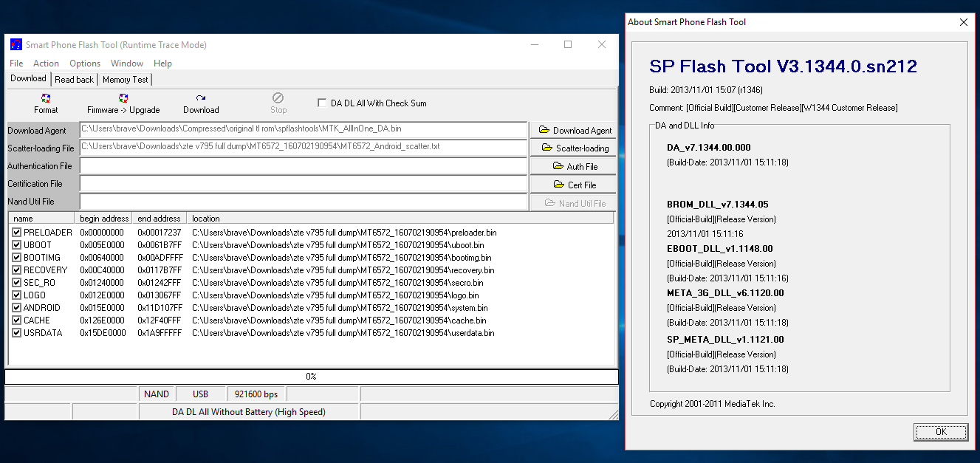980x463 pixels.
Task: Open the Help menu
Action: click(162, 64)
